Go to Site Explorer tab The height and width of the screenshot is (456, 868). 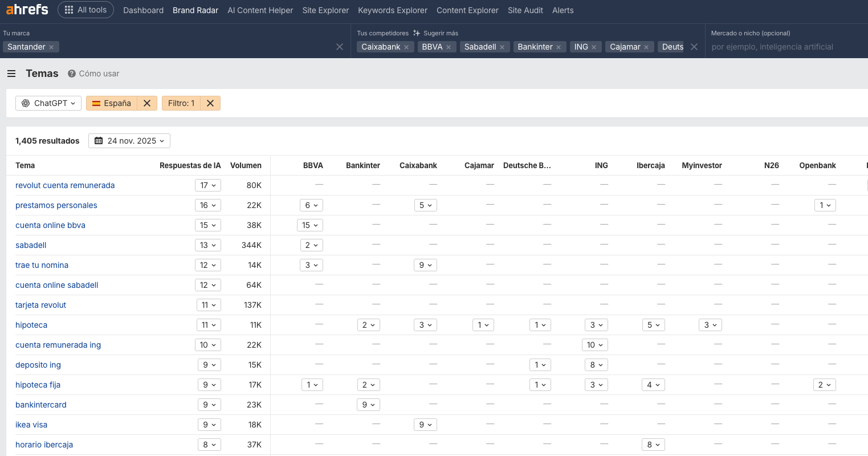point(325,10)
